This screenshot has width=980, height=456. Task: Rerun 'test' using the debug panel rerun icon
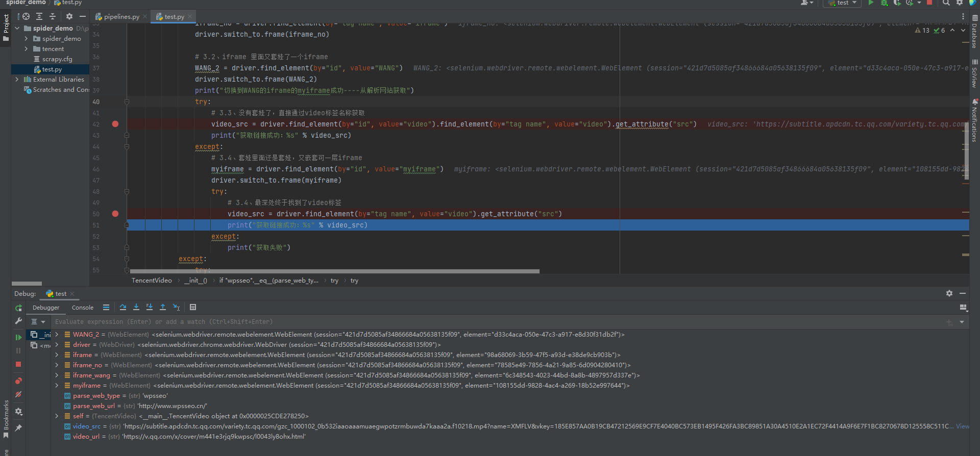click(x=18, y=308)
